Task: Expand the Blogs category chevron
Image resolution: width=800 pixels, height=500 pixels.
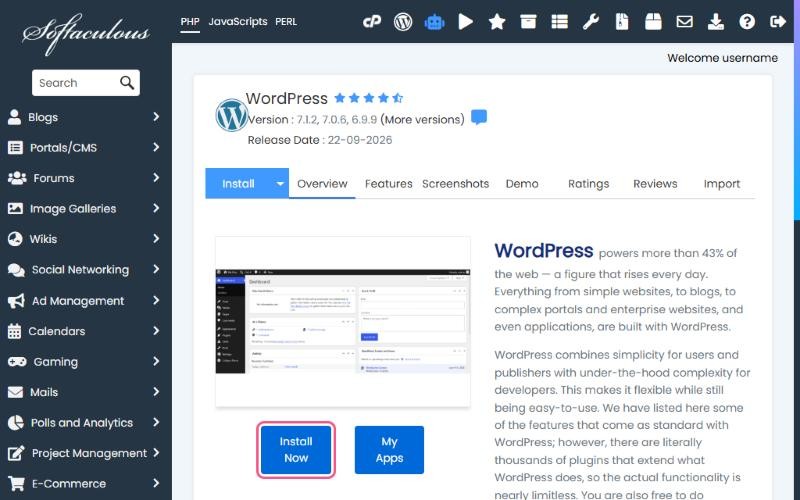Action: coord(156,117)
